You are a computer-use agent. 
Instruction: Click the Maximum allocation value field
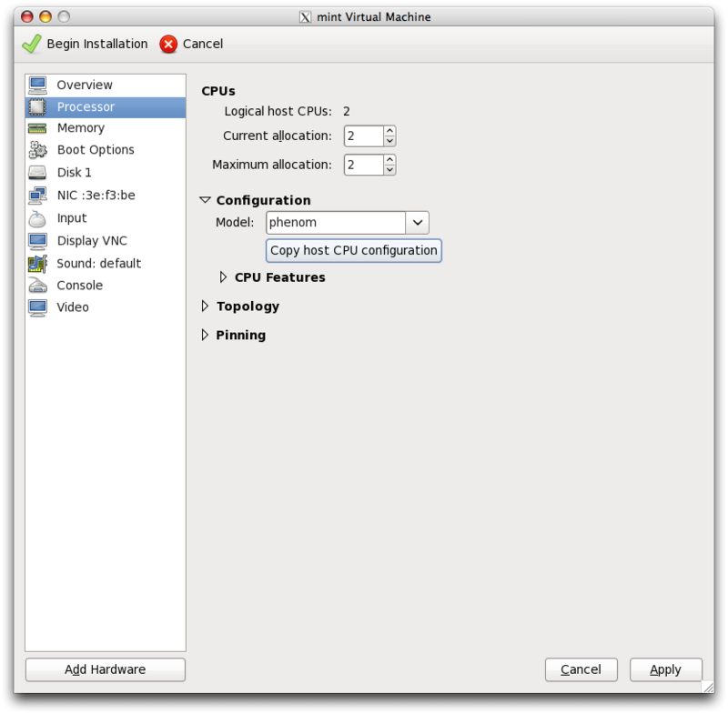pyautogui.click(x=364, y=166)
